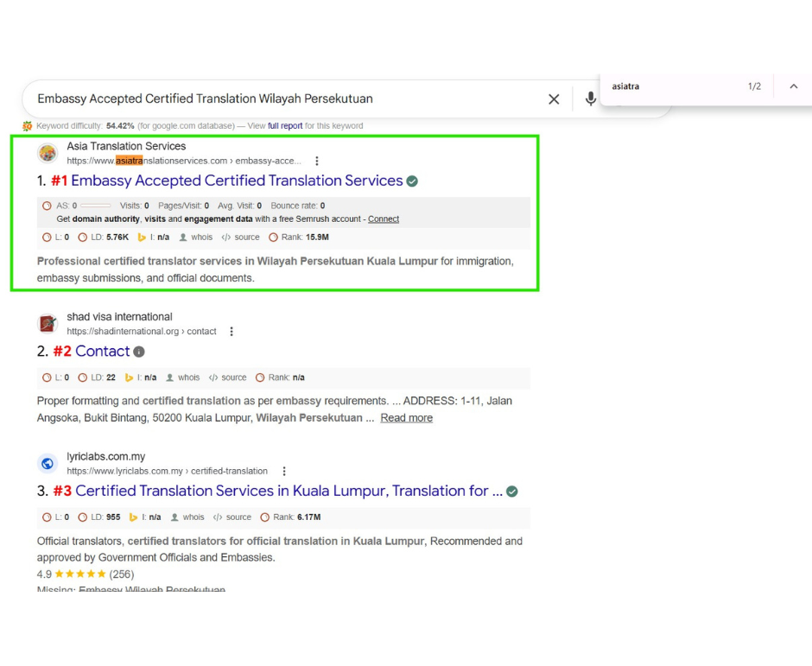
Task: Start voice search with the microphone icon
Action: pyautogui.click(x=590, y=99)
